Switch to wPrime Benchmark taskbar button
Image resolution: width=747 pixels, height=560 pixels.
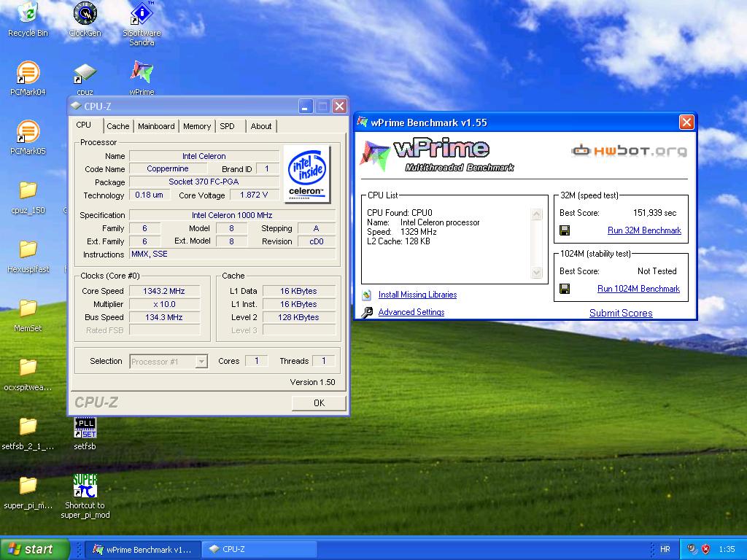point(142,549)
